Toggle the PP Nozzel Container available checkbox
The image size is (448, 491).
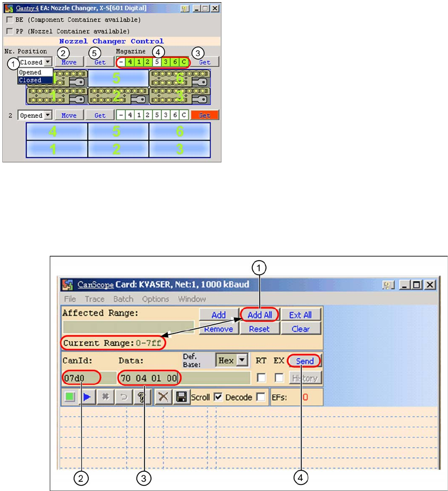10,31
